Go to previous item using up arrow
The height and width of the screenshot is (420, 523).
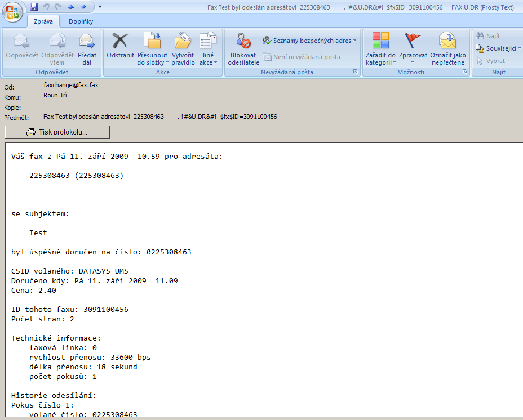pyautogui.click(x=70, y=6)
